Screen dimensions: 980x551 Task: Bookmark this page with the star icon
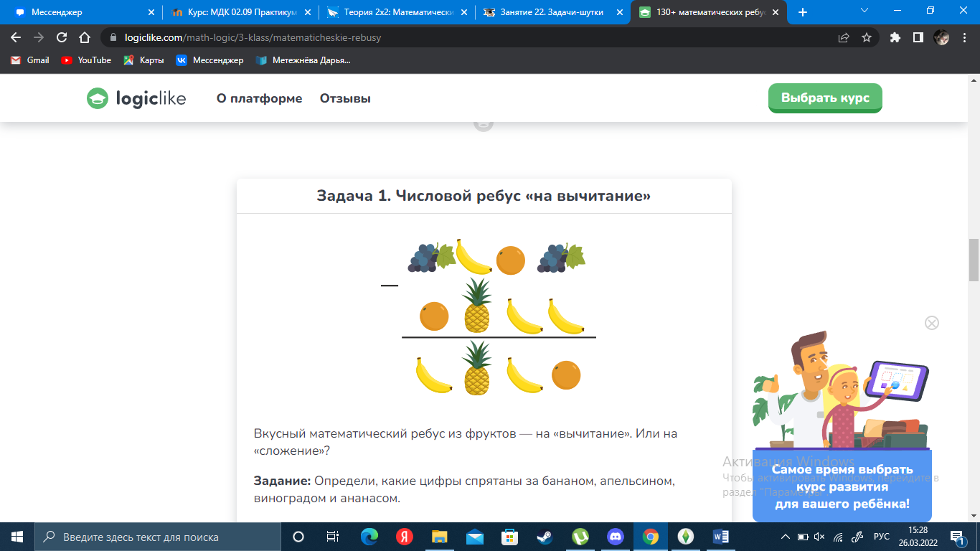point(867,37)
